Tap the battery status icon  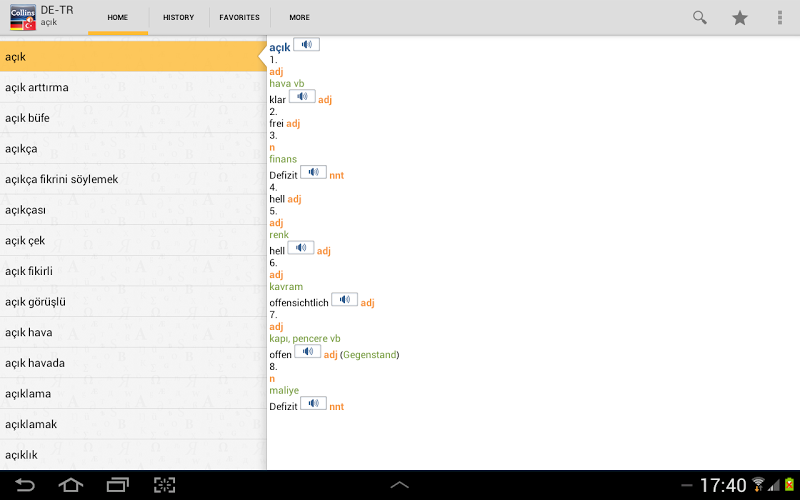pyautogui.click(x=789, y=484)
